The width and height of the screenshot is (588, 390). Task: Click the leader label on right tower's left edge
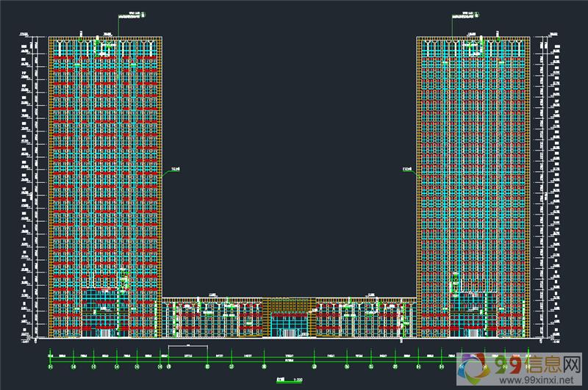pyautogui.click(x=406, y=170)
